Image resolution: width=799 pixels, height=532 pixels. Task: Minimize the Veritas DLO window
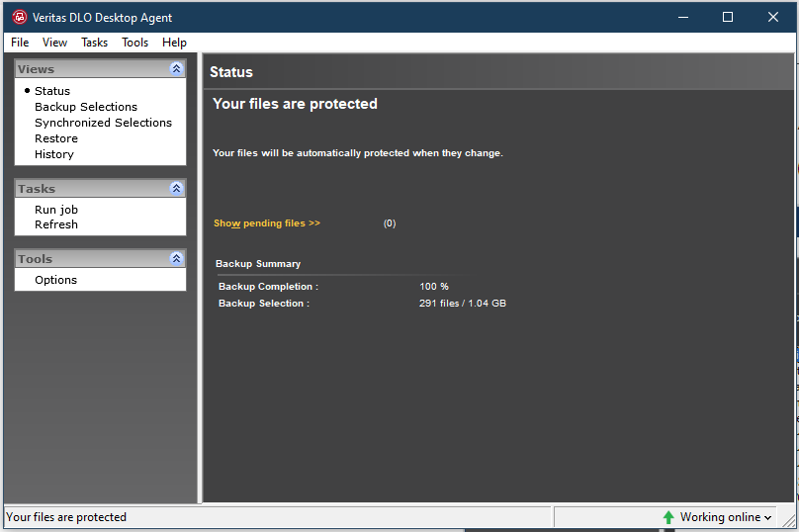[683, 18]
